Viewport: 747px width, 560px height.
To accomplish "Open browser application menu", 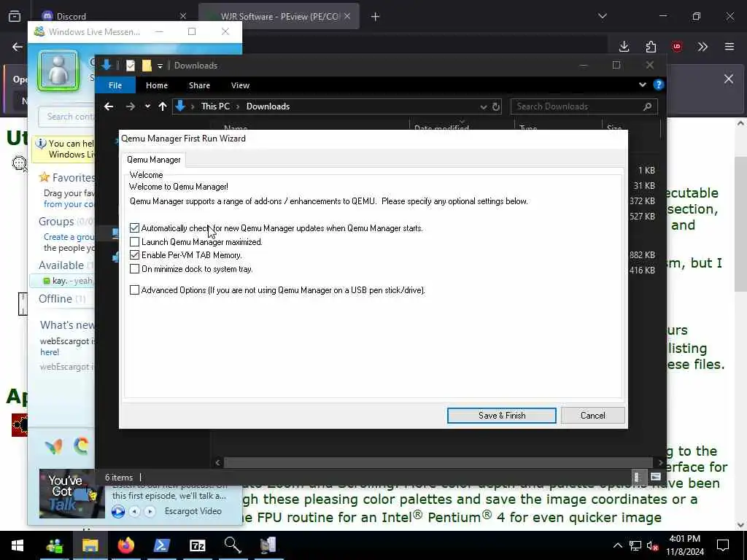I will click(x=729, y=47).
